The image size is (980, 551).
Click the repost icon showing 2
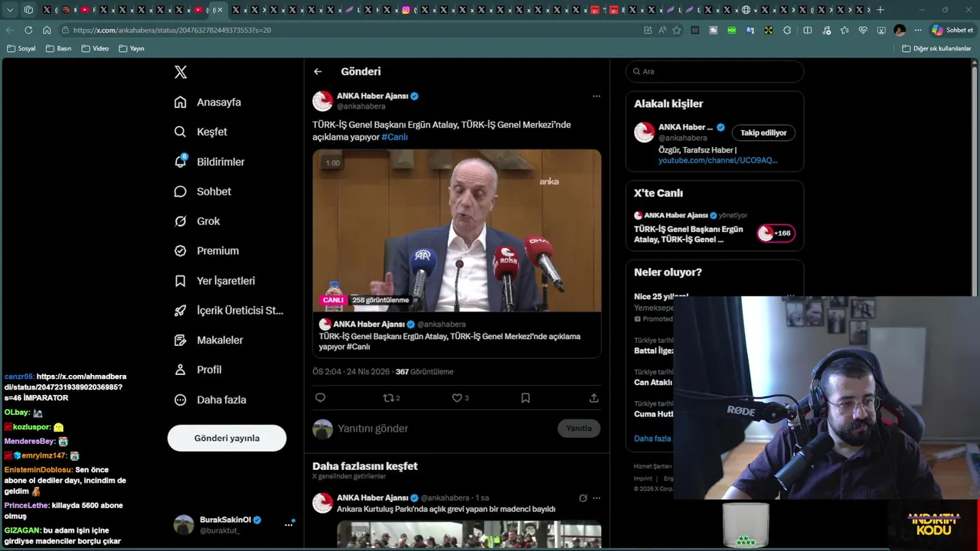click(391, 398)
